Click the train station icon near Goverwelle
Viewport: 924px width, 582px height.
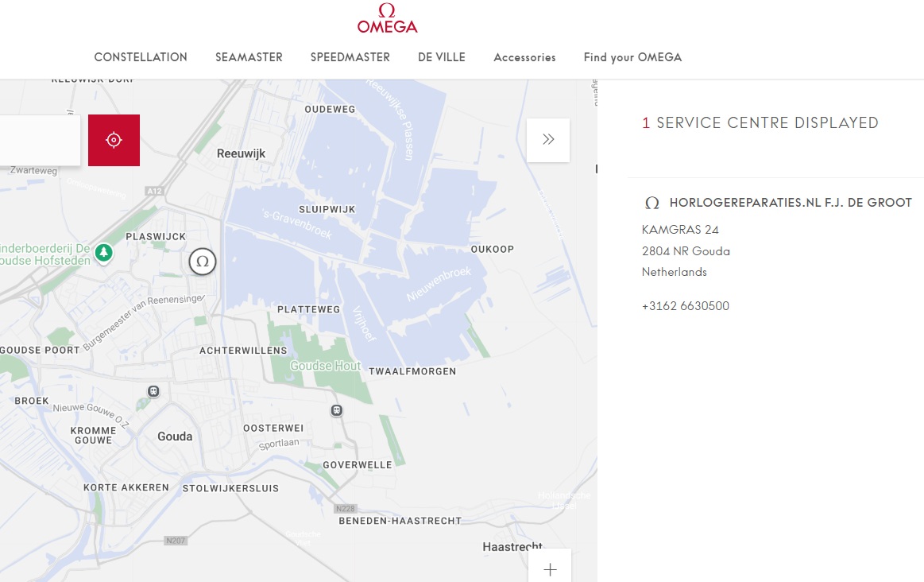(337, 409)
